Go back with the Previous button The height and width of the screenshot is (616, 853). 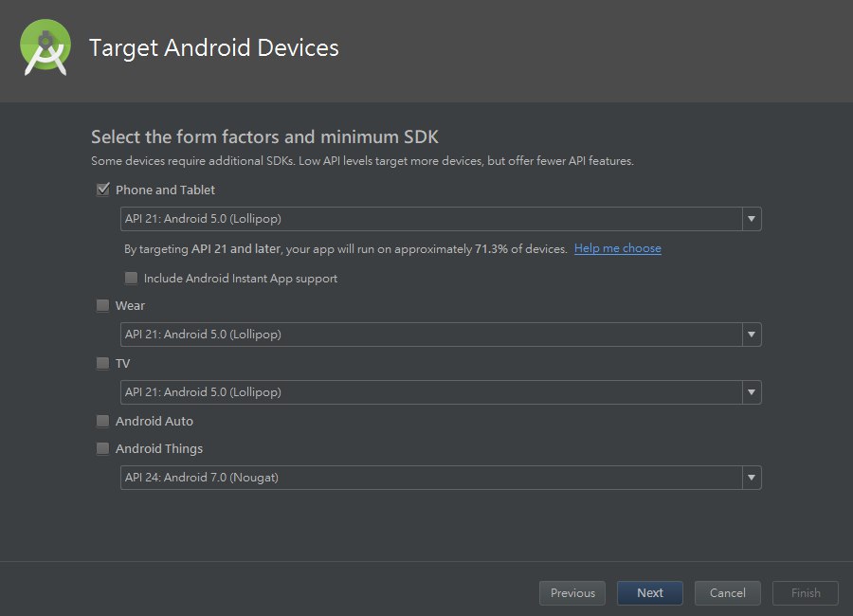572,593
